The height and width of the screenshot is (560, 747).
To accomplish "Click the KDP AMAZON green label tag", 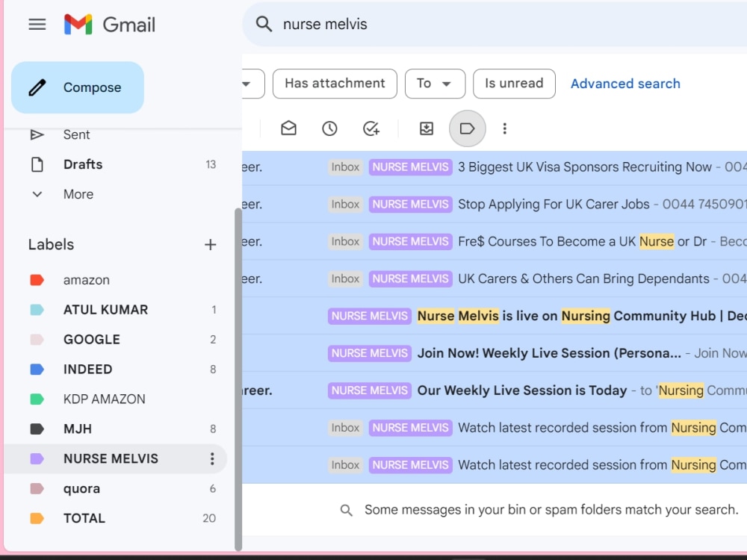I will click(37, 399).
